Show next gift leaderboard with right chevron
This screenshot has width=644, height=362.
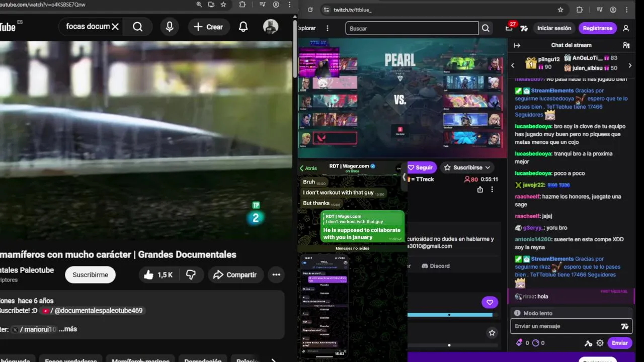630,65
